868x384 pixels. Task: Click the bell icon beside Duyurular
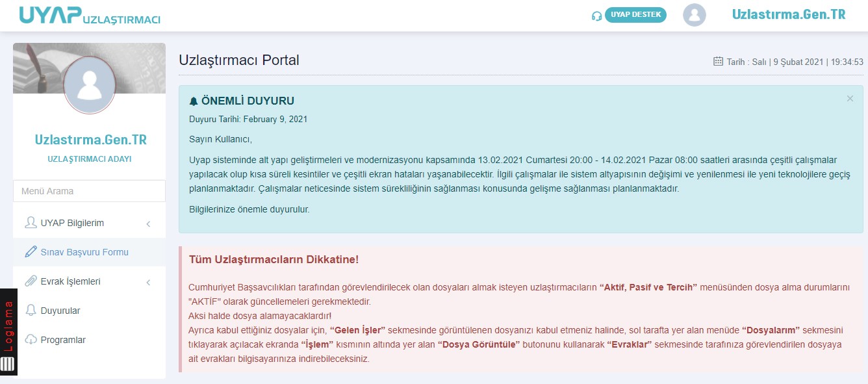click(x=31, y=311)
